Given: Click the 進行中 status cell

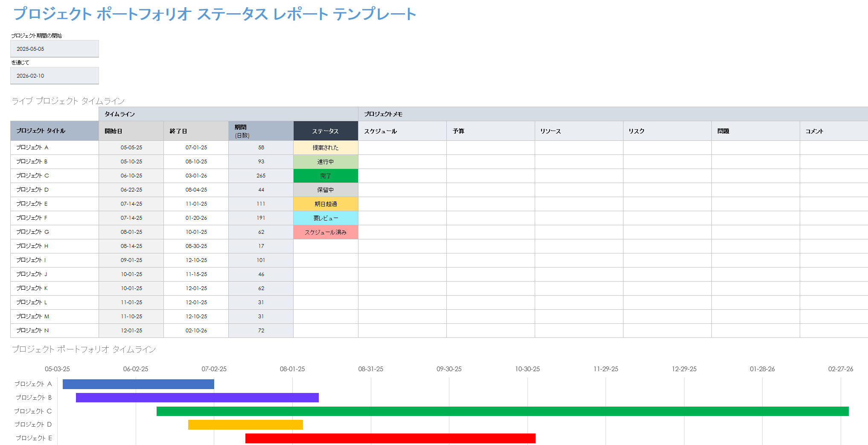Looking at the screenshot, I should coord(326,162).
